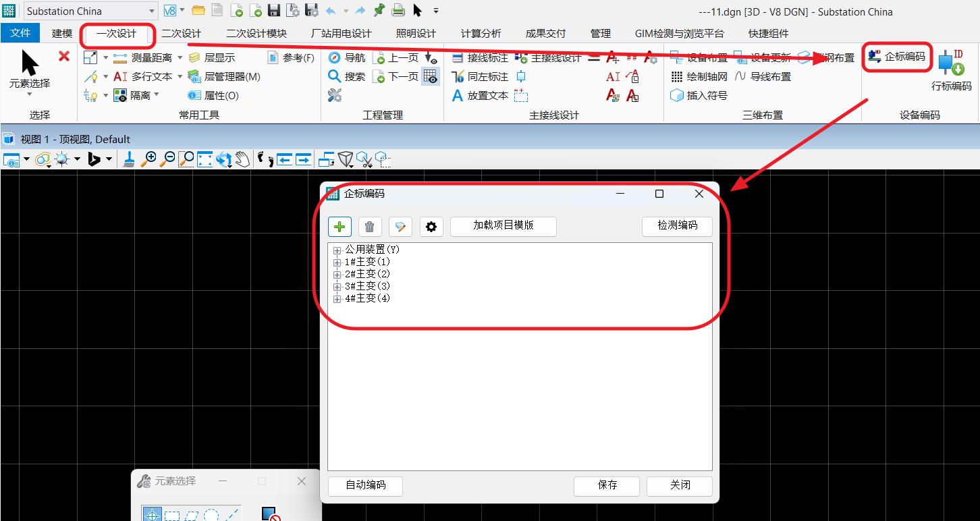Select the 二次设计模块 tab

(256, 33)
